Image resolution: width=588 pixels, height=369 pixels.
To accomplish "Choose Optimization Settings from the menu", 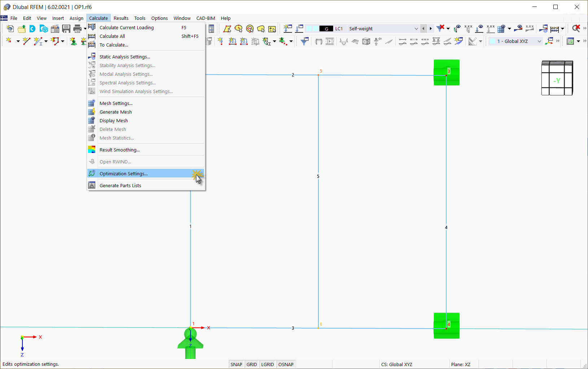I will pos(123,173).
